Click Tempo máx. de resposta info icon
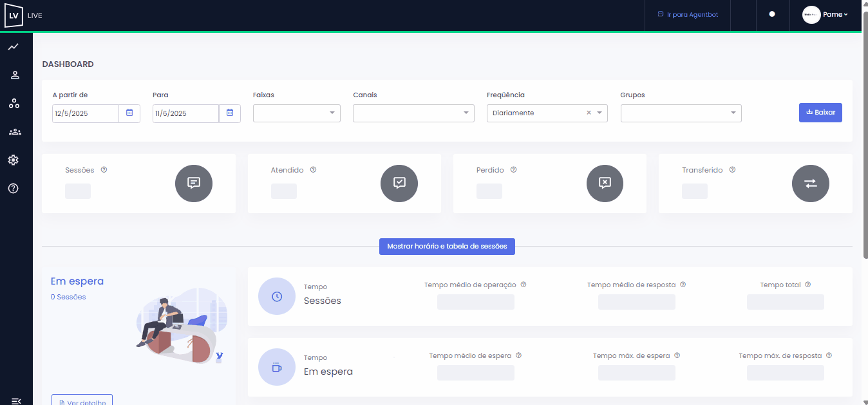The height and width of the screenshot is (405, 868). click(829, 355)
